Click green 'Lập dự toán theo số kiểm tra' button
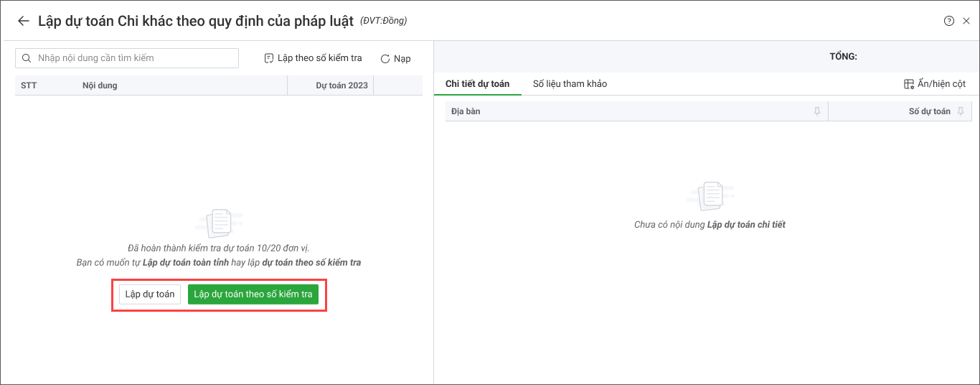This screenshot has height=385, width=980. pos(253,294)
